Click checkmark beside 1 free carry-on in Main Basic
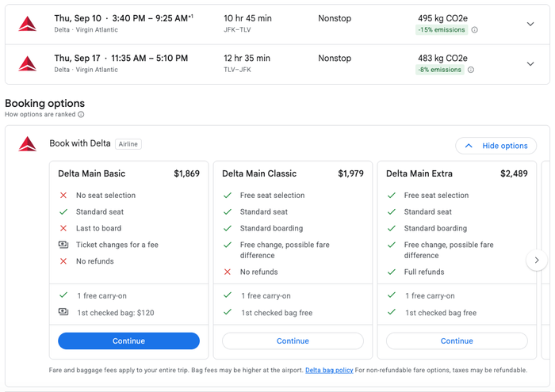555x392 pixels. coord(63,295)
